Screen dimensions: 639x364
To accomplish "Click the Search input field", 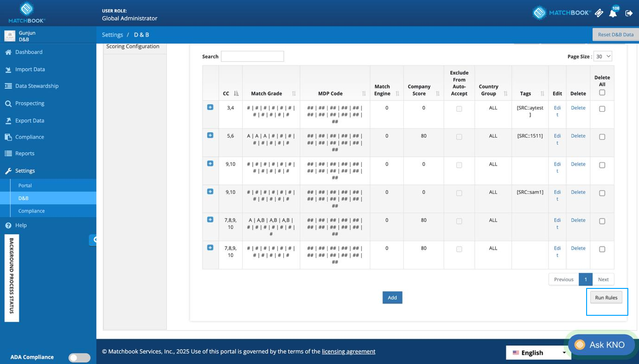I will [252, 57].
